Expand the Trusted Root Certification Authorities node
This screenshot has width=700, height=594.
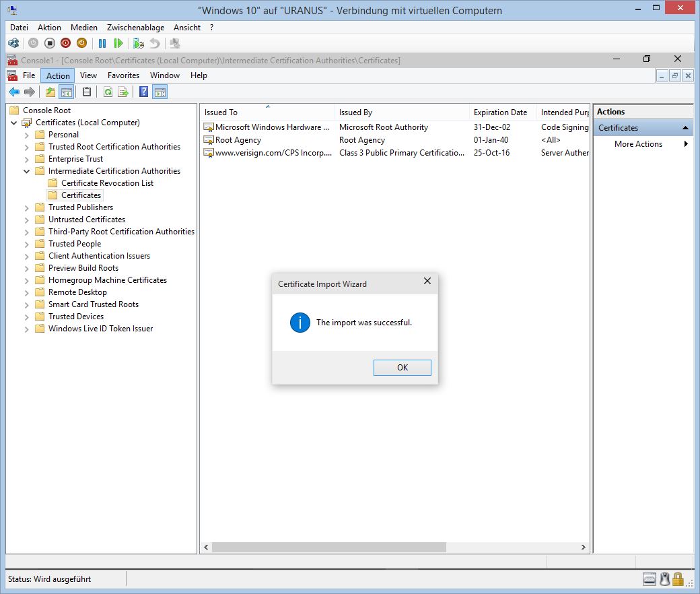tap(27, 147)
